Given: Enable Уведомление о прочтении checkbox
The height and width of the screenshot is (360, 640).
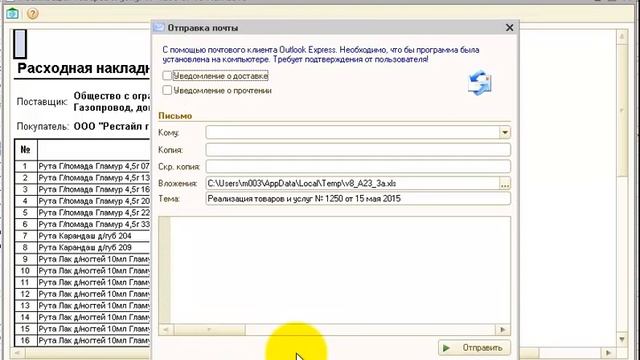Looking at the screenshot, I should point(167,90).
